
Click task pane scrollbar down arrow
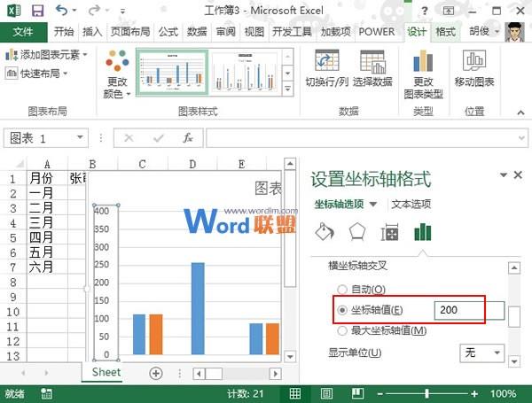[514, 361]
